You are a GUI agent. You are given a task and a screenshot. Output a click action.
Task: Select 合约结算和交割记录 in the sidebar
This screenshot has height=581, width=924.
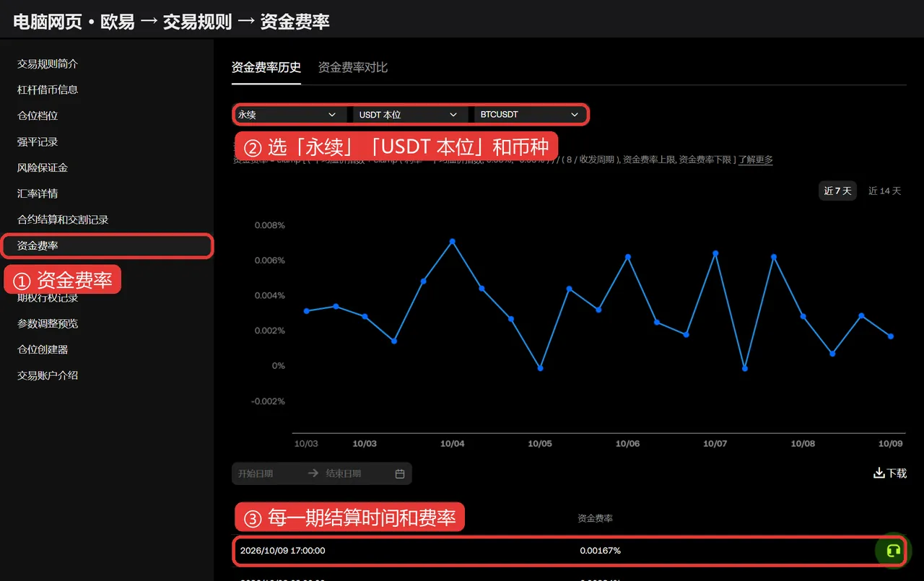63,219
